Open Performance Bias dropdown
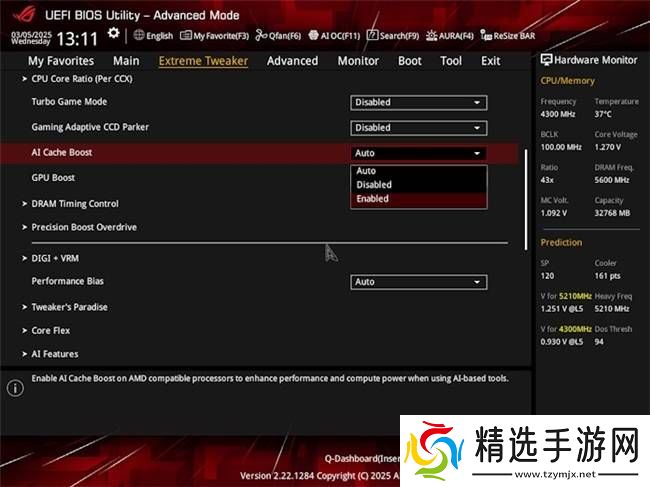 [418, 282]
